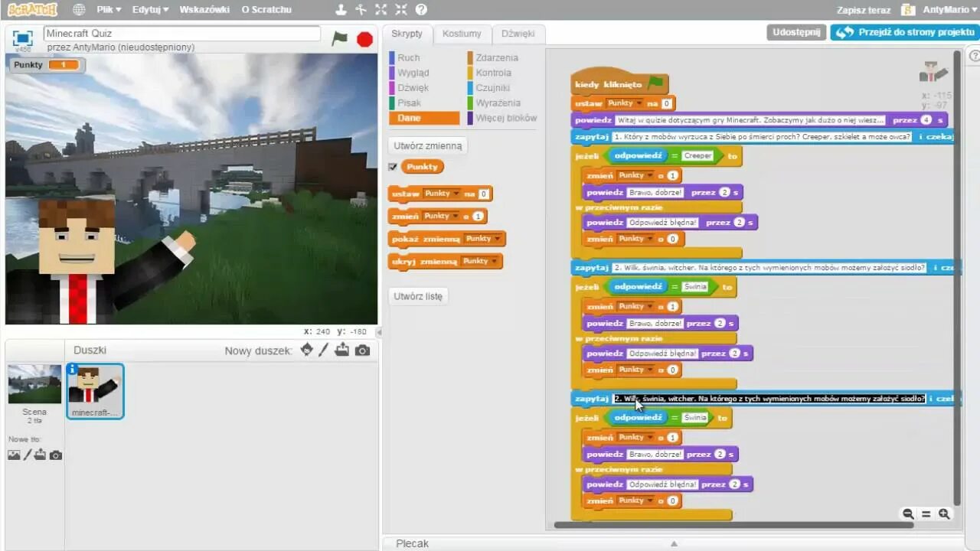Choose new sprite from library
The image size is (980, 551).
(307, 350)
